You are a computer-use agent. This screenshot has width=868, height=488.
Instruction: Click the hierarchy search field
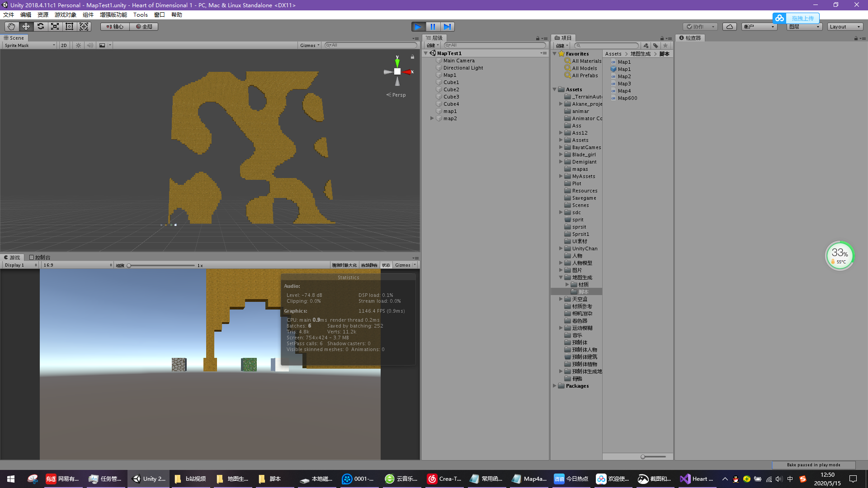click(495, 45)
